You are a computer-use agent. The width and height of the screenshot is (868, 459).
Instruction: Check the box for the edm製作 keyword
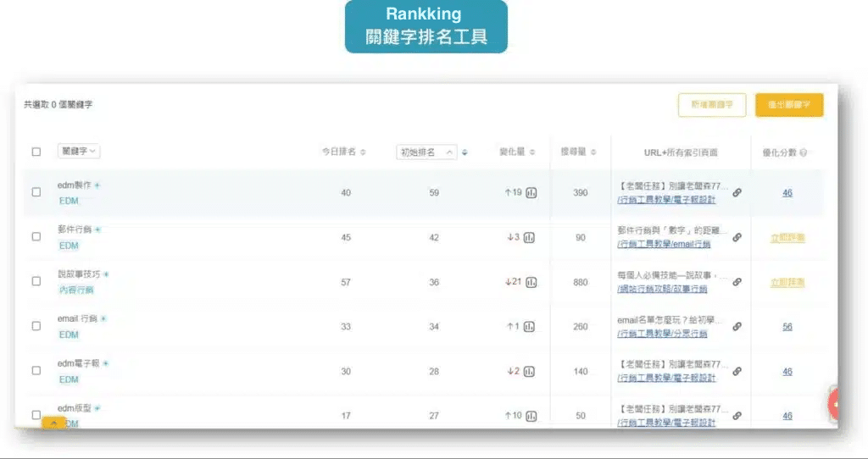tap(36, 192)
